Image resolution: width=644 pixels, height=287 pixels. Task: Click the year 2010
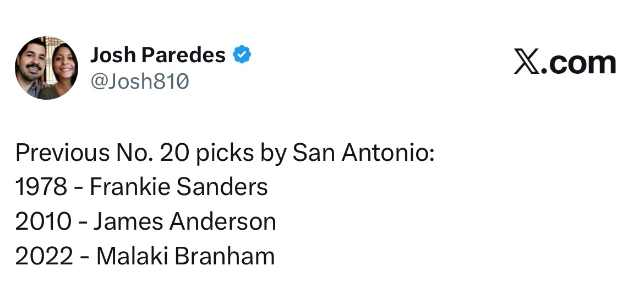pyautogui.click(x=43, y=222)
